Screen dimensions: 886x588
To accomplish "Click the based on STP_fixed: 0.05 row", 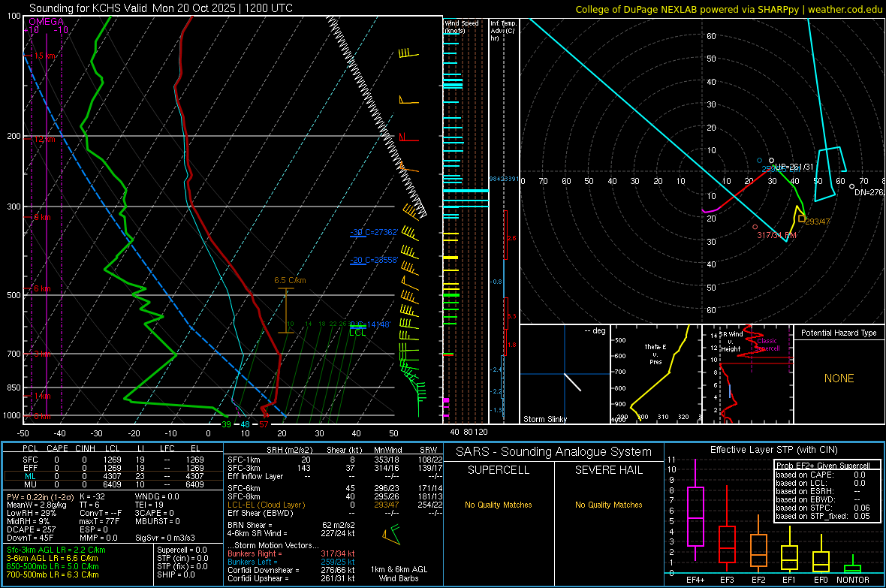I will click(x=822, y=516).
